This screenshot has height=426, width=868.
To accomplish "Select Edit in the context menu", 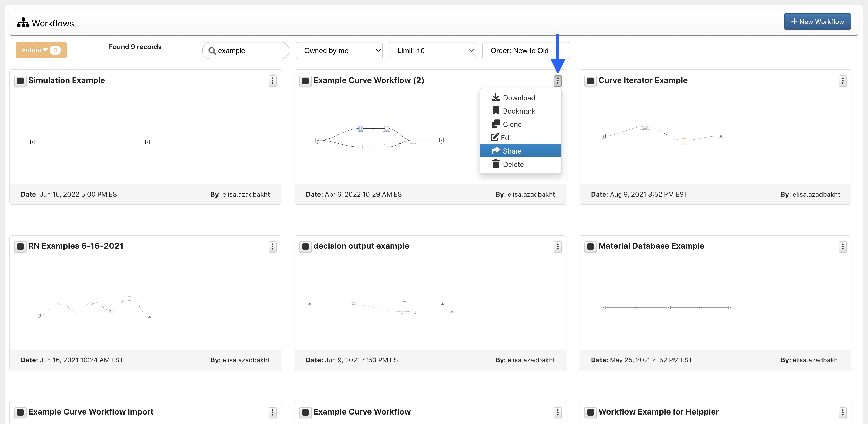I will pyautogui.click(x=521, y=138).
